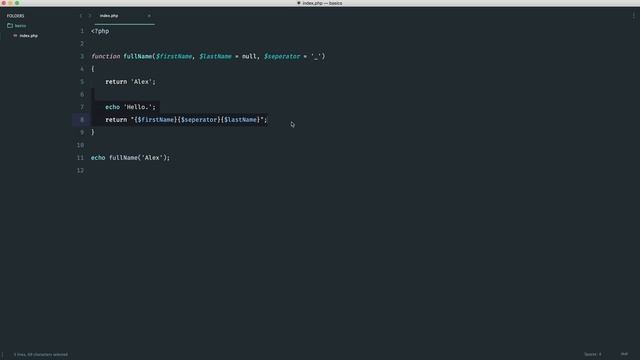Click line number 8 in the gutter

point(82,120)
